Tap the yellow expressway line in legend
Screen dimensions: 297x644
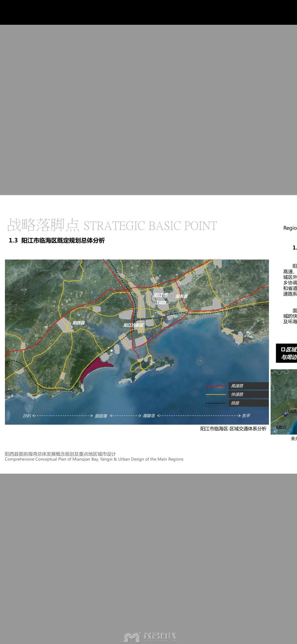point(216,395)
